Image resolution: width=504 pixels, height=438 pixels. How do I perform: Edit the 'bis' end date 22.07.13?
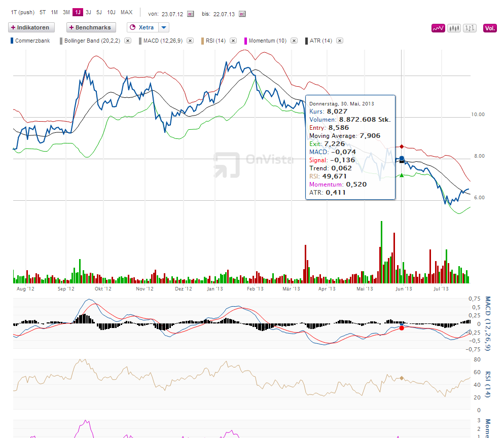(x=224, y=14)
